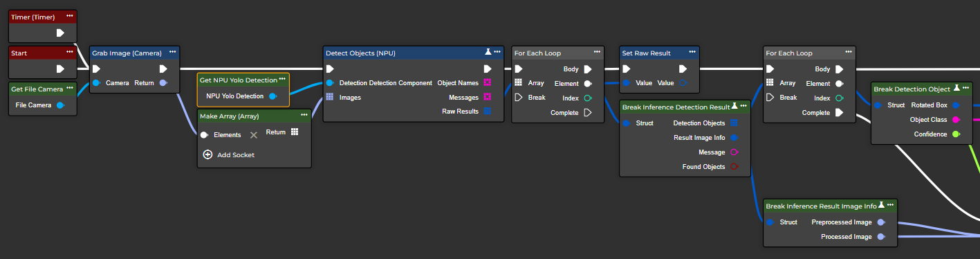The image size is (980, 259).
Task: Select the Set Raw Result node title
Action: point(646,53)
